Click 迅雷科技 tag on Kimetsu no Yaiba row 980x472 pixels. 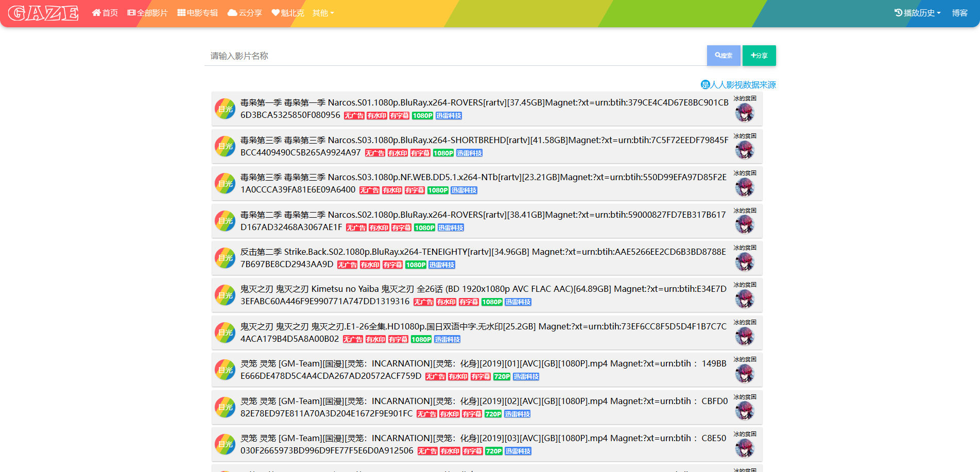click(x=518, y=302)
